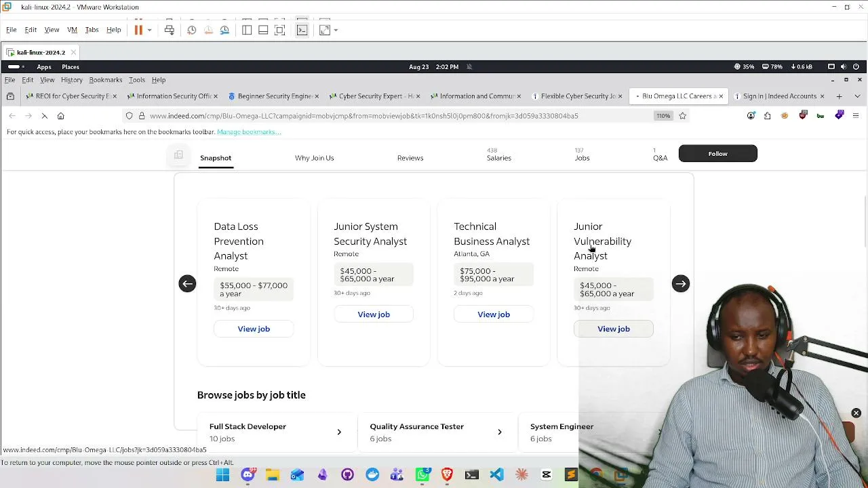The height and width of the screenshot is (488, 868).
Task: Open VMware snapshot manager icon
Action: [224, 30]
